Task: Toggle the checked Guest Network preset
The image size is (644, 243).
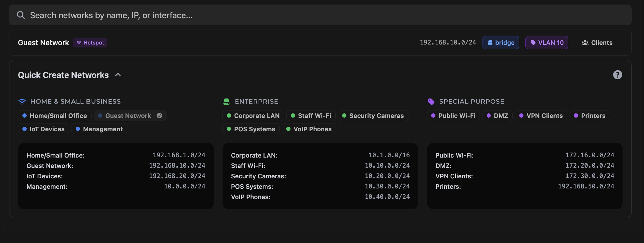Action: pos(130,116)
